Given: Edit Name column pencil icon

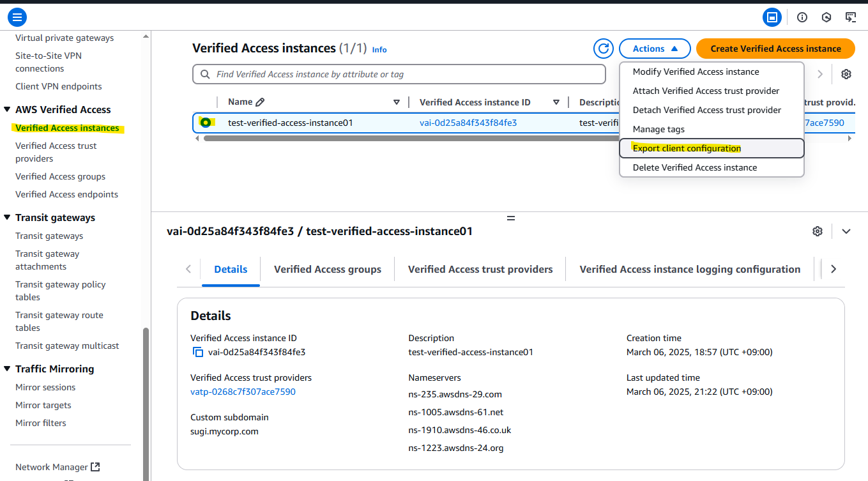Looking at the screenshot, I should (x=260, y=102).
